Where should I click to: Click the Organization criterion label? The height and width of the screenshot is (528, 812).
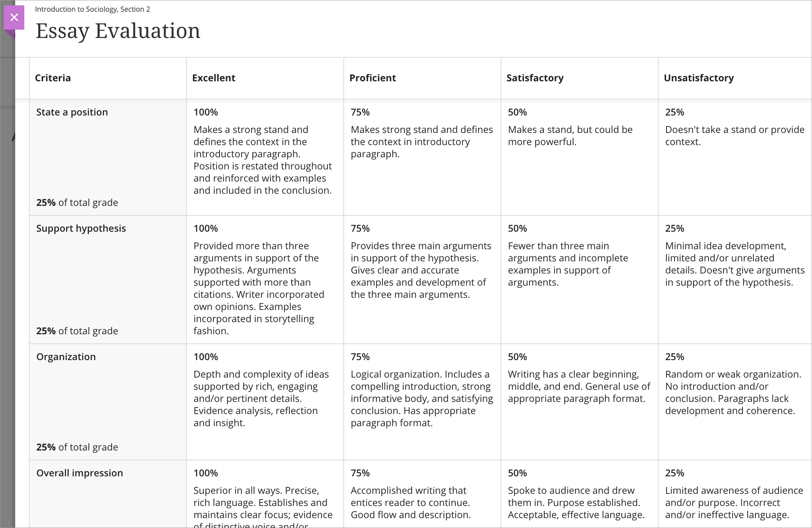click(x=66, y=357)
